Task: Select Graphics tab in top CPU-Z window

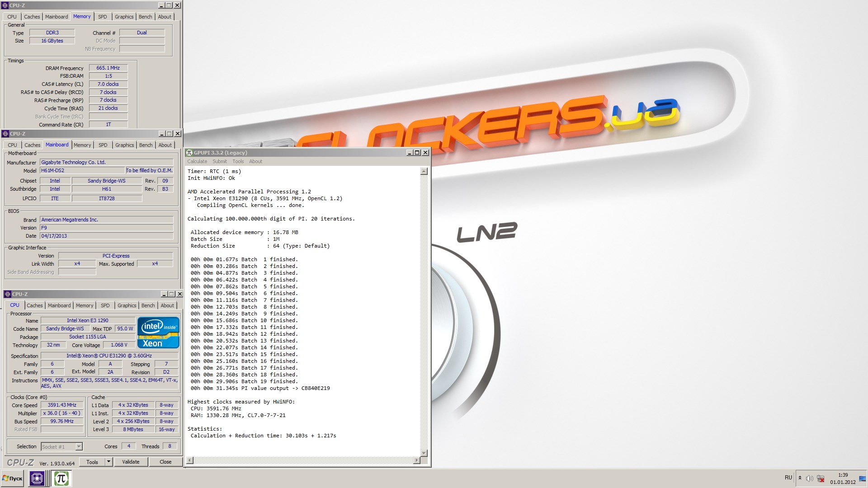Action: coord(124,17)
